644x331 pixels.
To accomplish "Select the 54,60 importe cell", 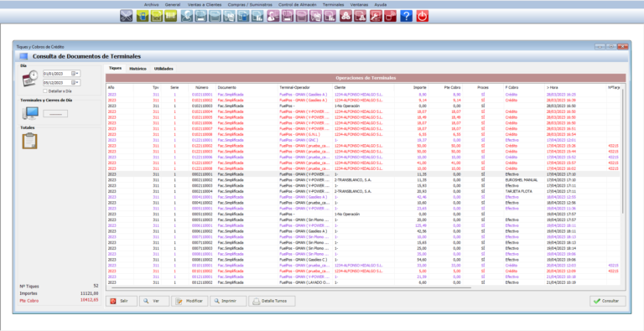I will click(x=422, y=260).
